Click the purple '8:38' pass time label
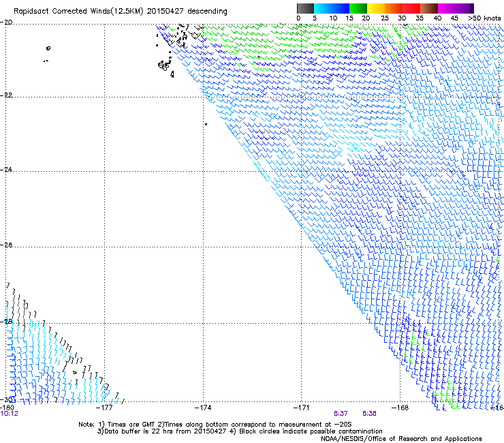 [369, 414]
